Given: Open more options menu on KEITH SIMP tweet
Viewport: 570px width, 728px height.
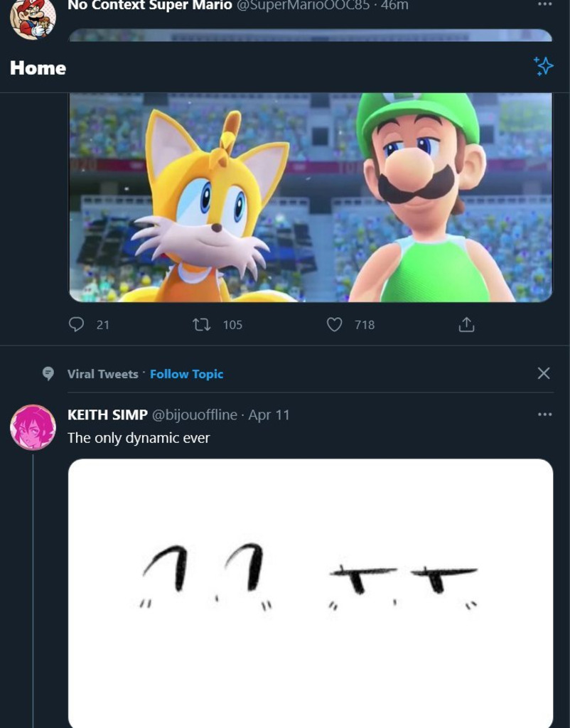Looking at the screenshot, I should pyautogui.click(x=544, y=414).
